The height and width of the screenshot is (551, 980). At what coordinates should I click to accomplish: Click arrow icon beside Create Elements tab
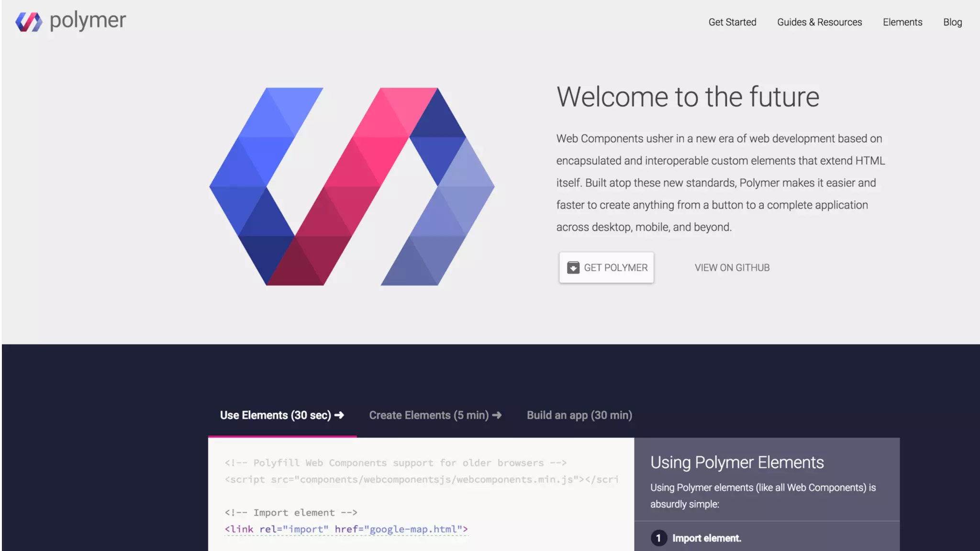click(497, 415)
